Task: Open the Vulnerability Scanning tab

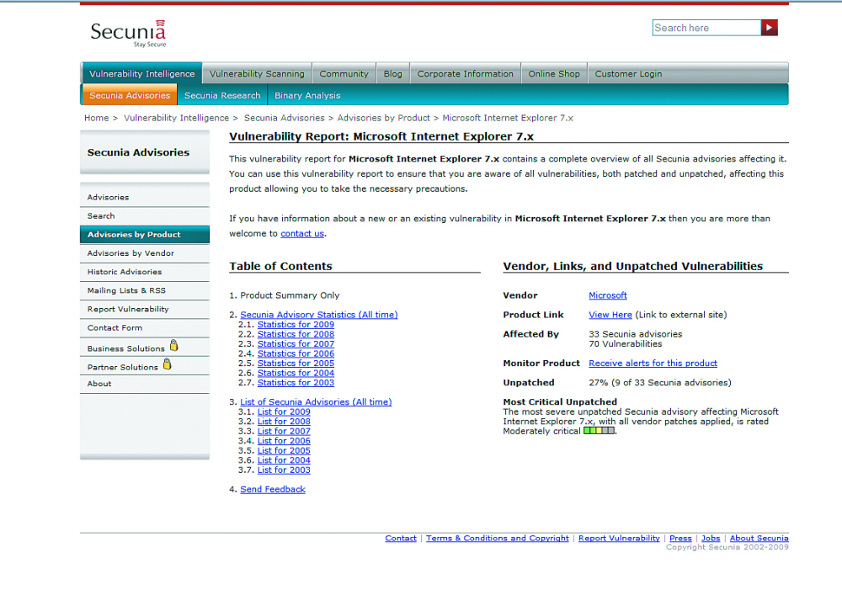Action: [257, 74]
